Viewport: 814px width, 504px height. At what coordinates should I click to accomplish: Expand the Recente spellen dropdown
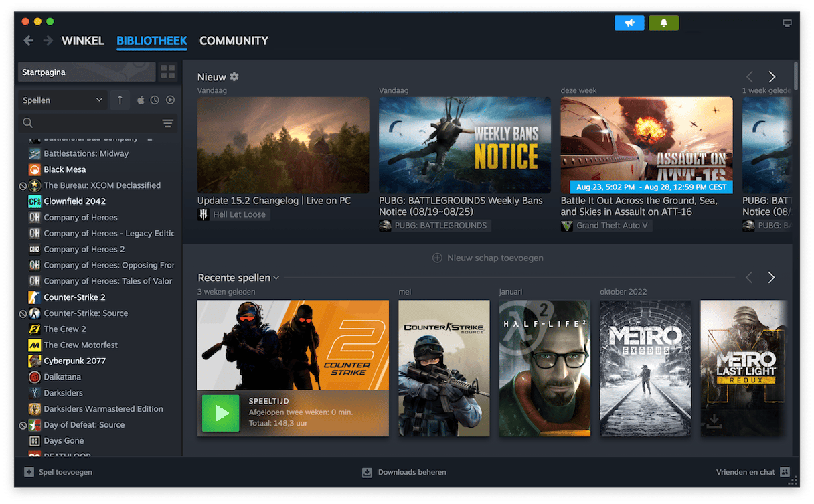tap(276, 278)
